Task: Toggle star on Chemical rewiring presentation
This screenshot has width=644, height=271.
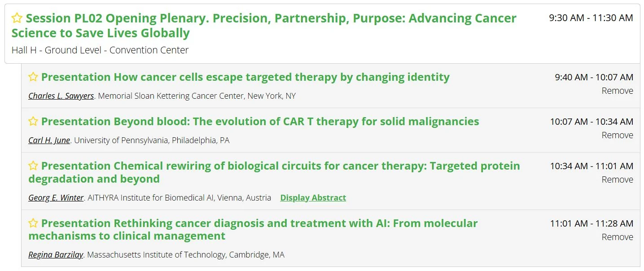Action: [33, 166]
